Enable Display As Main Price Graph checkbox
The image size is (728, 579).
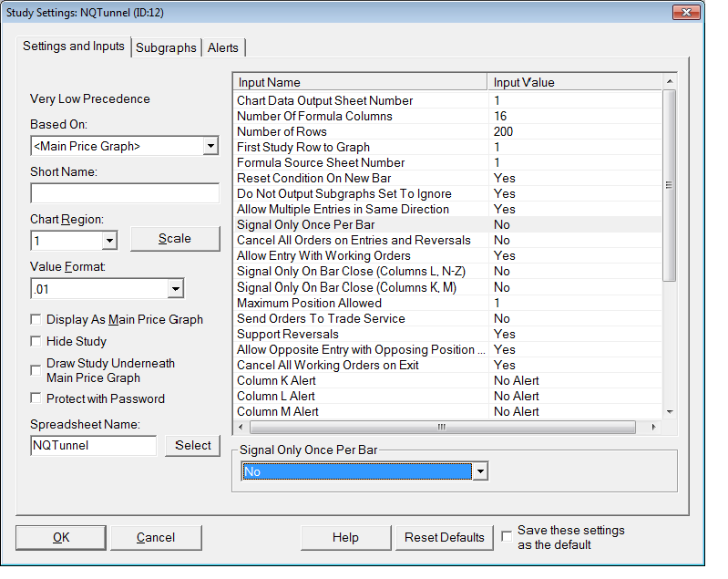[36, 319]
